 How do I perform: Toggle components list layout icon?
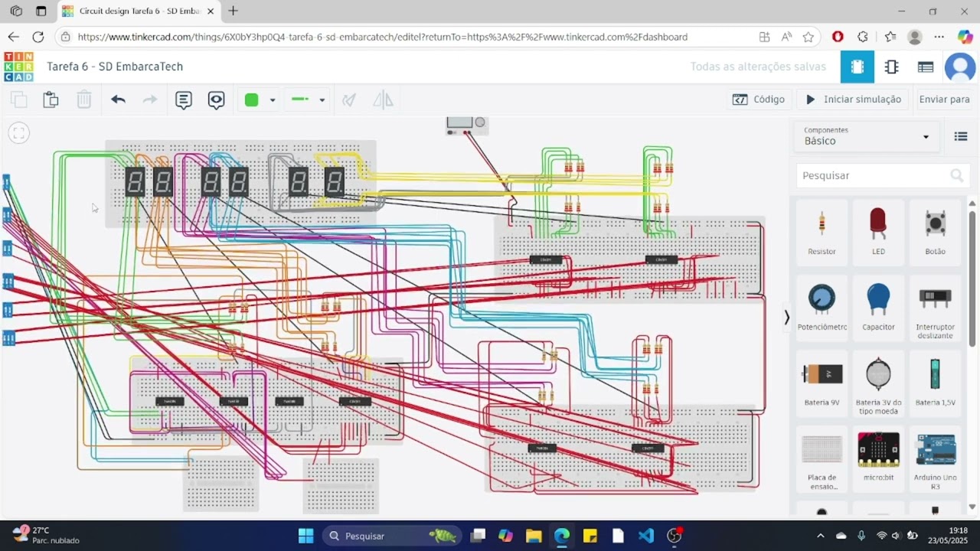(x=961, y=137)
